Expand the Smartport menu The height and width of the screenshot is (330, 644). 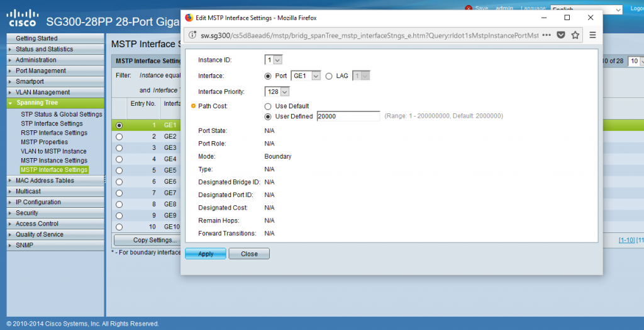click(55, 81)
